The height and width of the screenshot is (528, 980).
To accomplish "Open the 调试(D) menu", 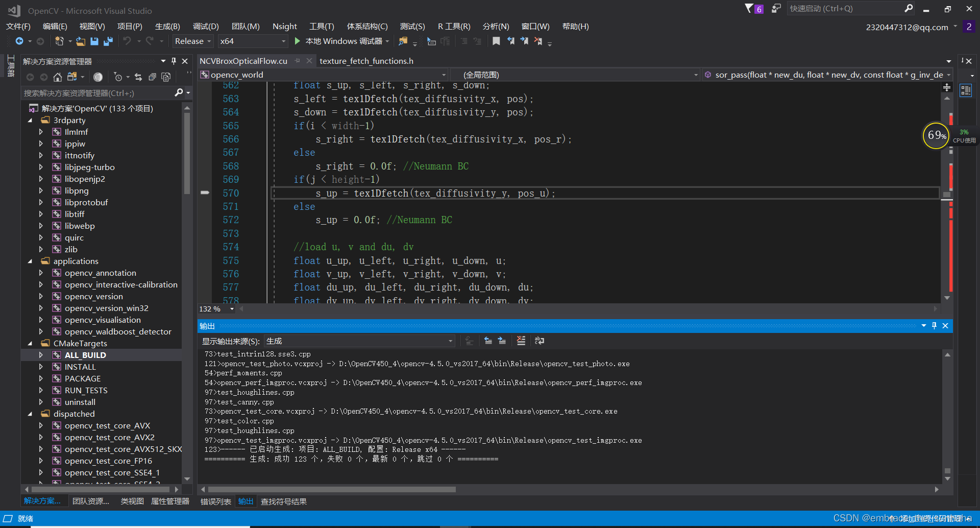I will [205, 26].
